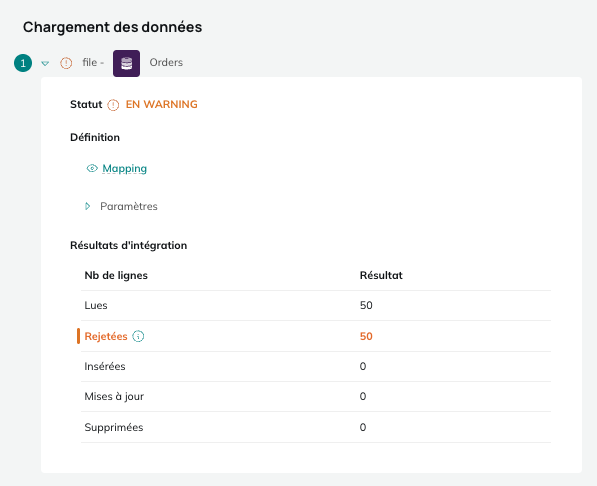This screenshot has height=486, width=597.
Task: Click the green step number 1 badge
Action: coord(23,63)
